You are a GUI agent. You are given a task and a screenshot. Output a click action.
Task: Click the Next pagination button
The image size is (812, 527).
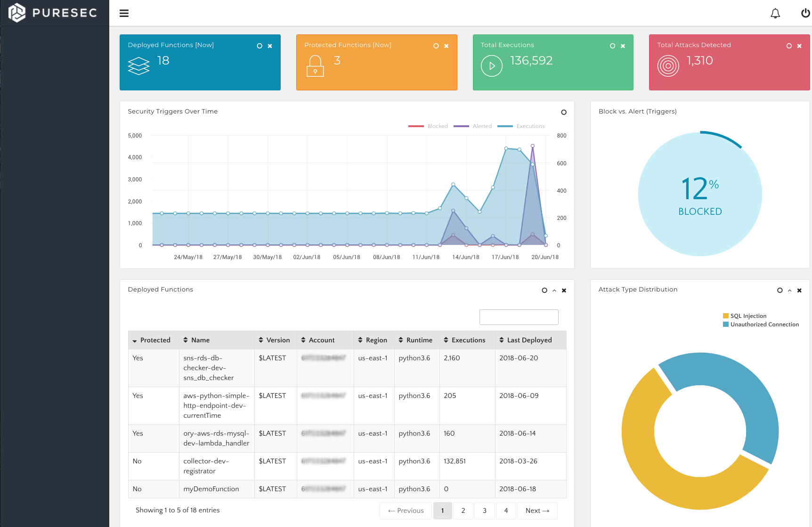point(537,511)
